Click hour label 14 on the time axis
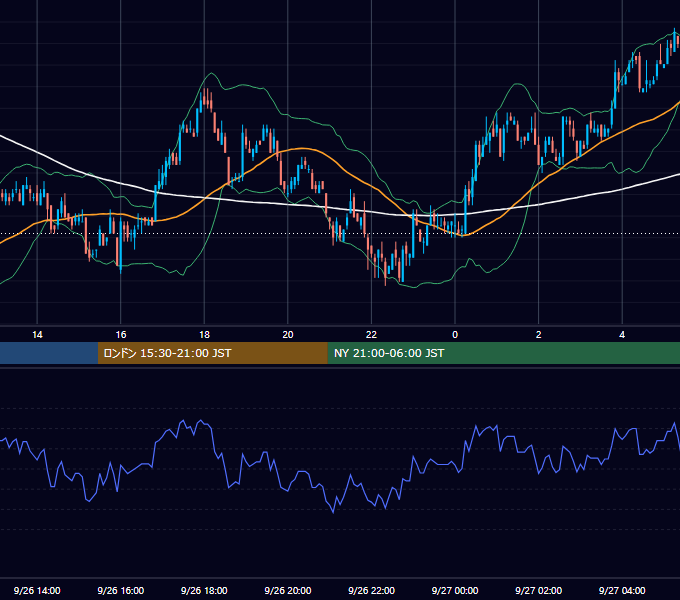This screenshot has height=600, width=680. pos(37,335)
